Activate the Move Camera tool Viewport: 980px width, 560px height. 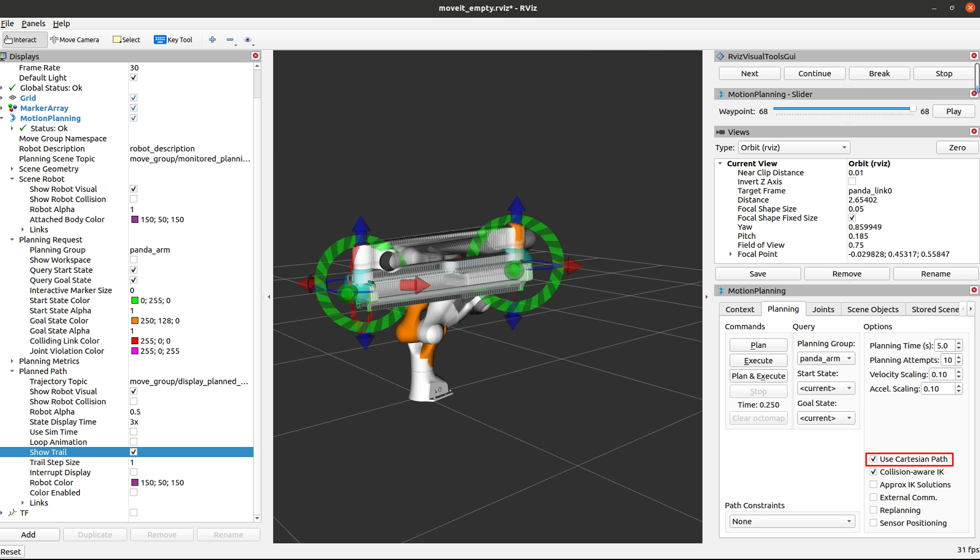(74, 40)
